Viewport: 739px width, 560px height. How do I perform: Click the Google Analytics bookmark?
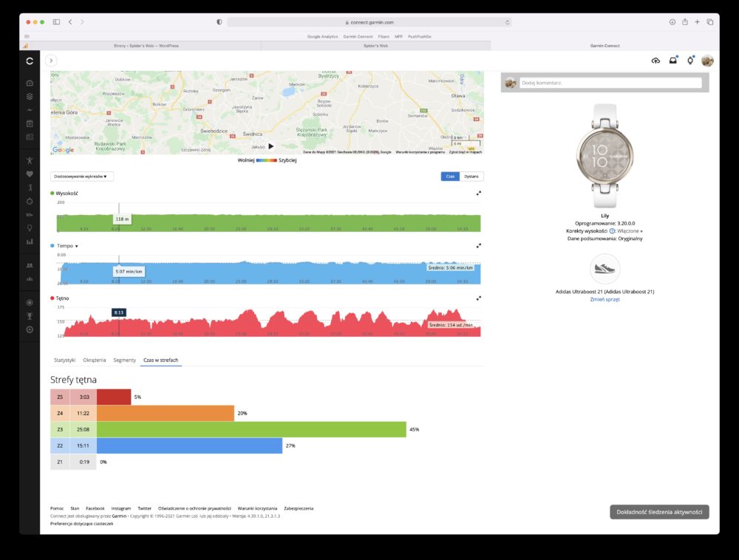click(x=322, y=37)
